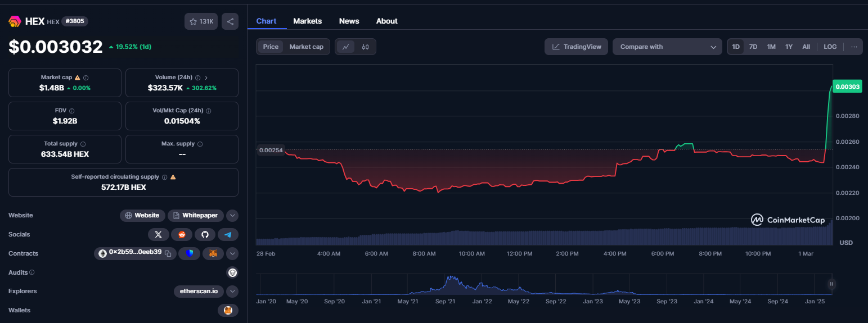Open the X (Twitter) social link
This screenshot has width=868, height=323.
[158, 234]
